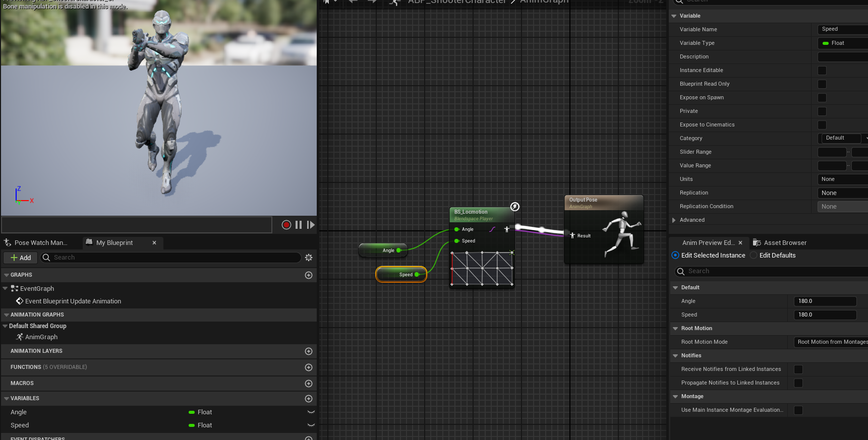The height and width of the screenshot is (440, 868).
Task: Edit the preview Angle value 180.0
Action: [x=825, y=301]
